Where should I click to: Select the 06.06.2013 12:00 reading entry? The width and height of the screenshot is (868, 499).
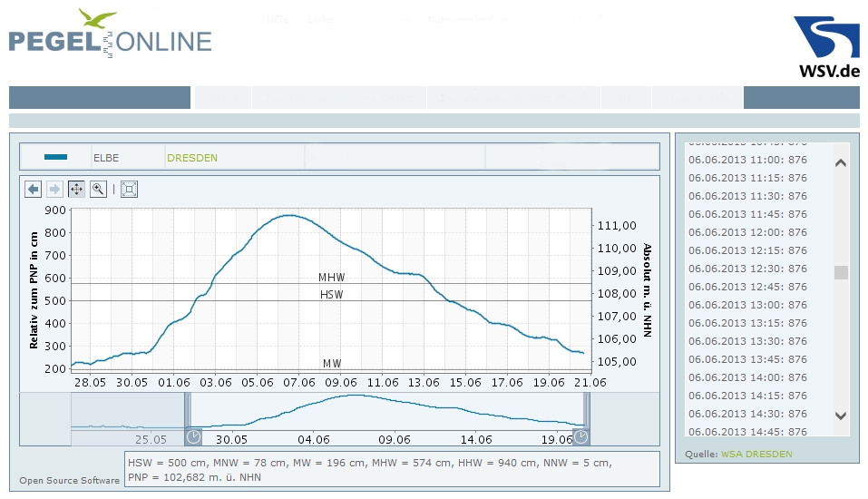(747, 232)
